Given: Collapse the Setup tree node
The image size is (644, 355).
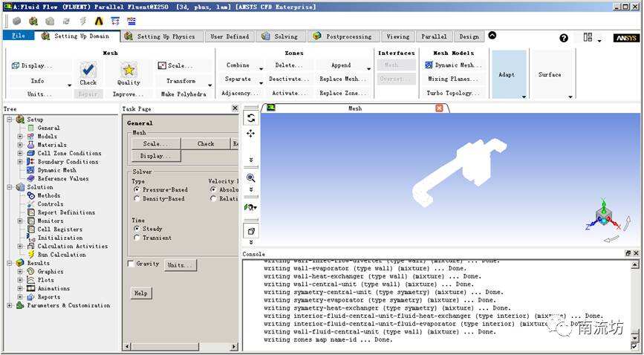Looking at the screenshot, I should pyautogui.click(x=10, y=120).
